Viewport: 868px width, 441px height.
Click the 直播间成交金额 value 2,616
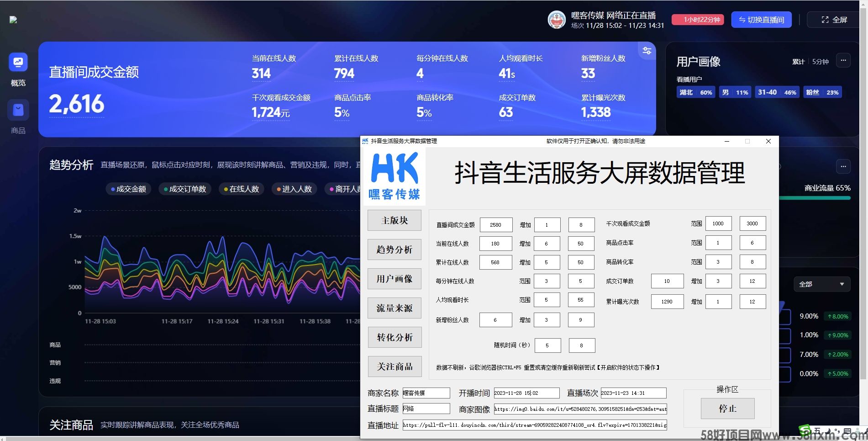pos(77,104)
